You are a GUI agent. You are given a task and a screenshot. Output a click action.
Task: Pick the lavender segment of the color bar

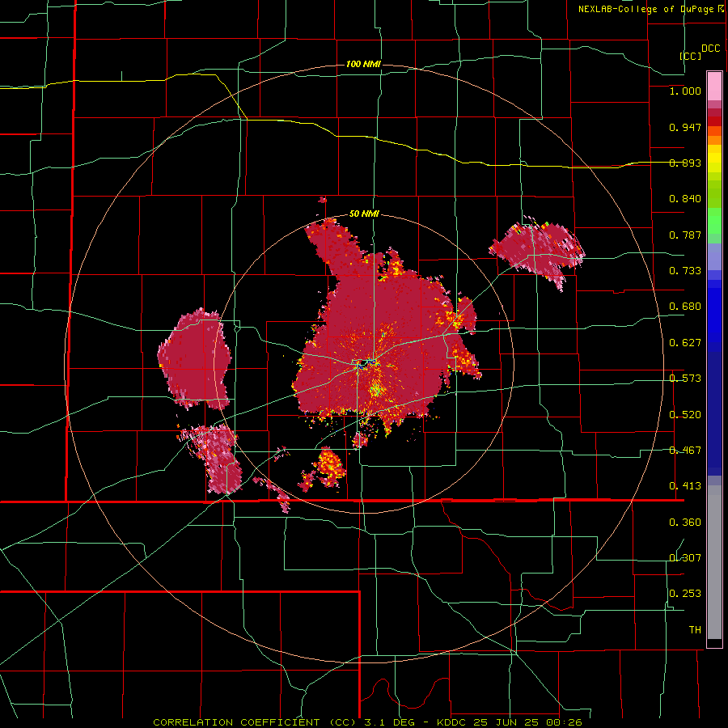coord(714,257)
